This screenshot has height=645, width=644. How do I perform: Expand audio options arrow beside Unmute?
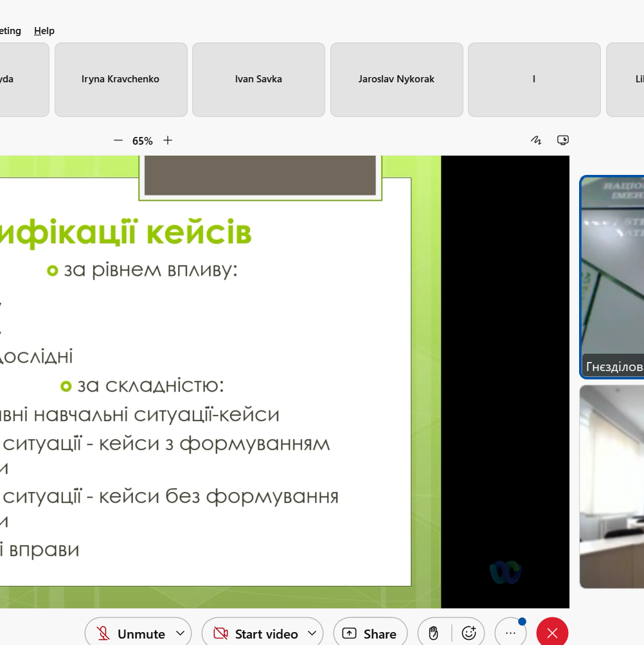point(180,633)
